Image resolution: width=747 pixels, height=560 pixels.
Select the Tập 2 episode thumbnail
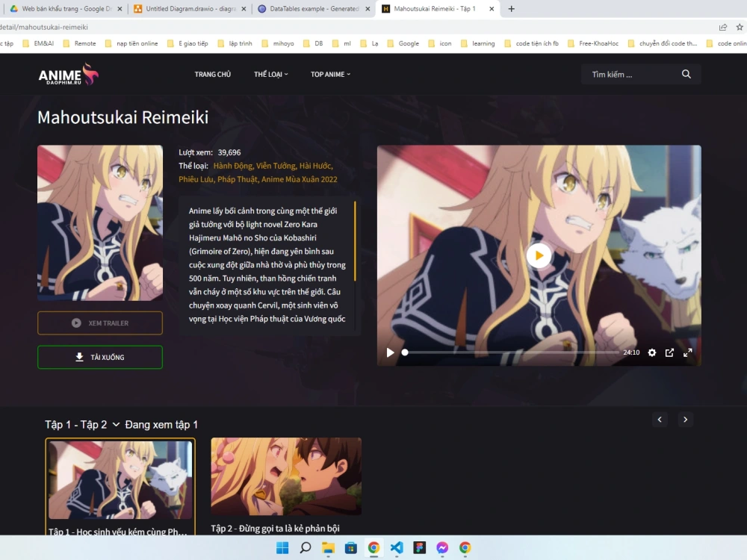pos(286,476)
